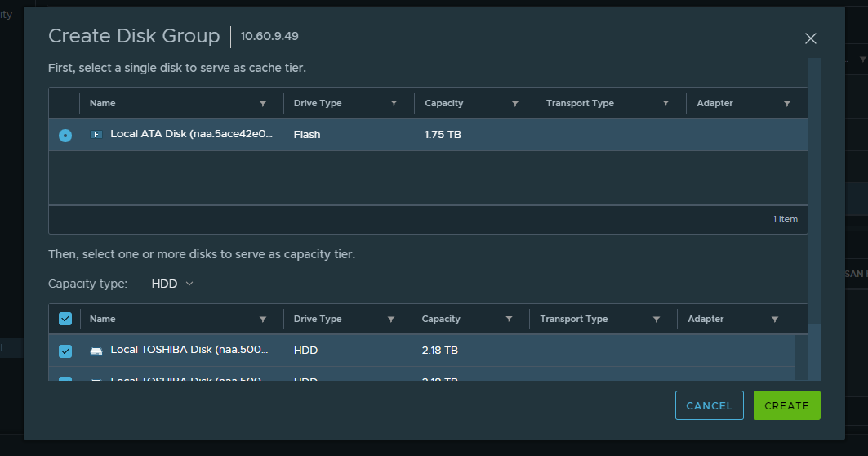
Task: Filter capacity tier Adapter column
Action: coord(774,320)
